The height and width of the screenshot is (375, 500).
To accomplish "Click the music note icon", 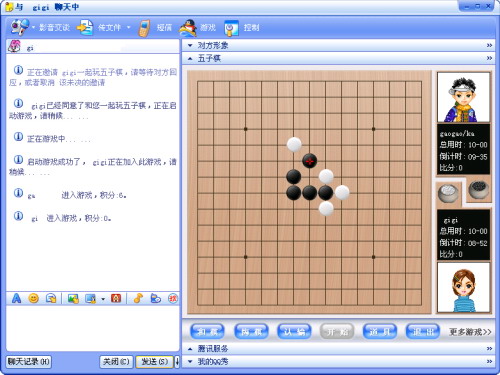I will [138, 298].
